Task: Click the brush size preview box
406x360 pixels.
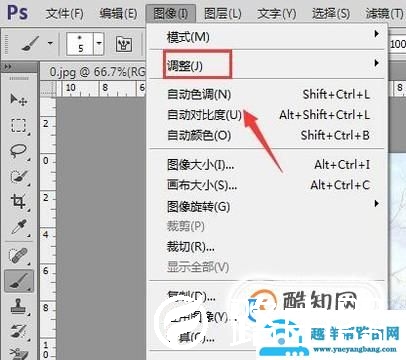Action: [x=80, y=43]
